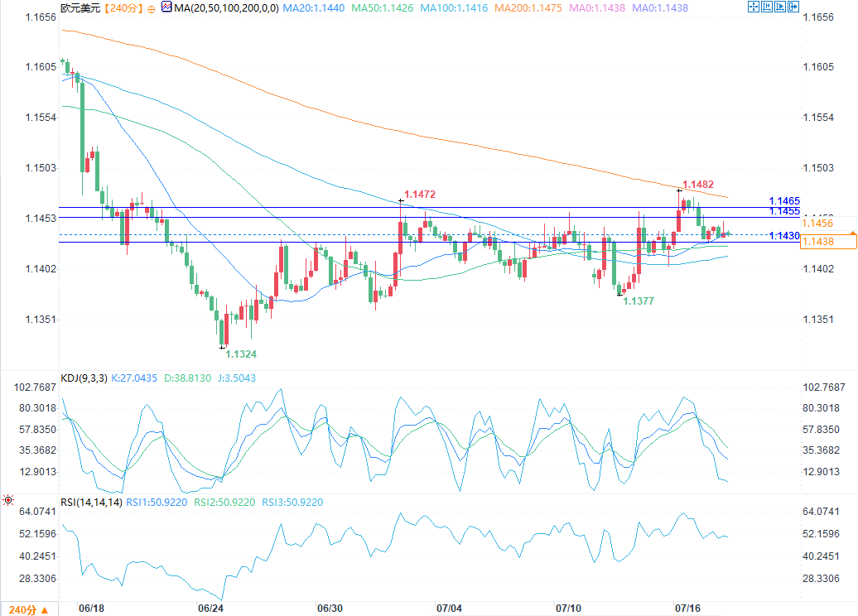
Task: Click the KDJ(9,3,3) indicator label
Action: 84,378
